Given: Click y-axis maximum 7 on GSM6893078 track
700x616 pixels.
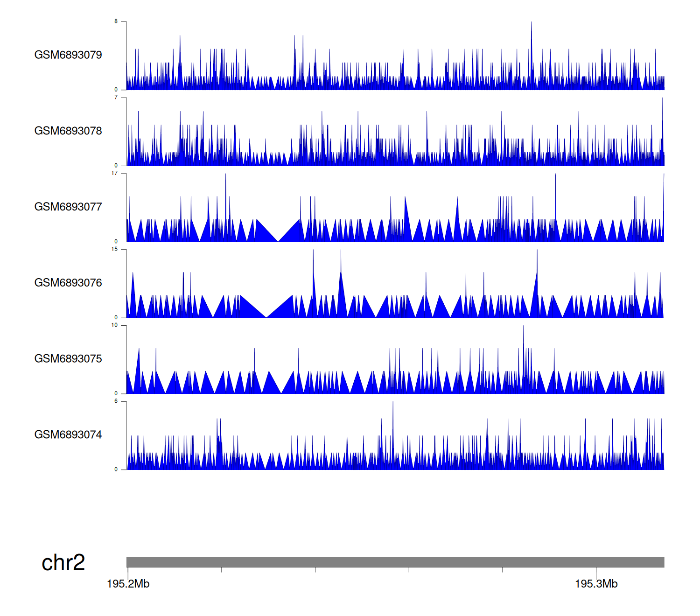Looking at the screenshot, I should pyautogui.click(x=116, y=98).
